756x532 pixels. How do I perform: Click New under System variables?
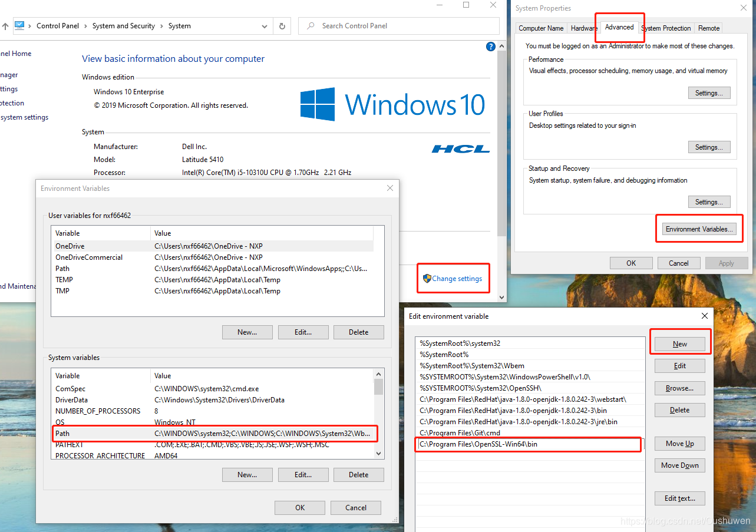(x=247, y=475)
